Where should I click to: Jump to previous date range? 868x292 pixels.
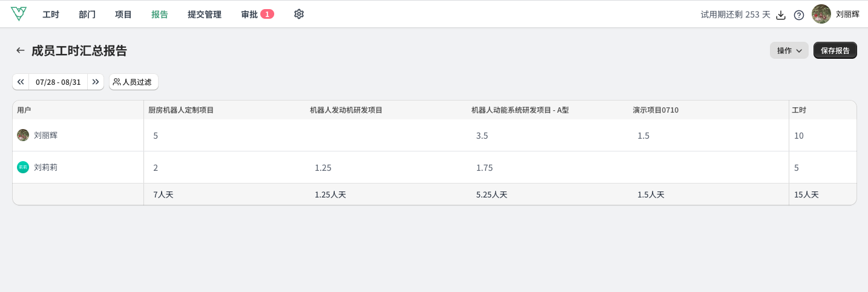[21, 82]
